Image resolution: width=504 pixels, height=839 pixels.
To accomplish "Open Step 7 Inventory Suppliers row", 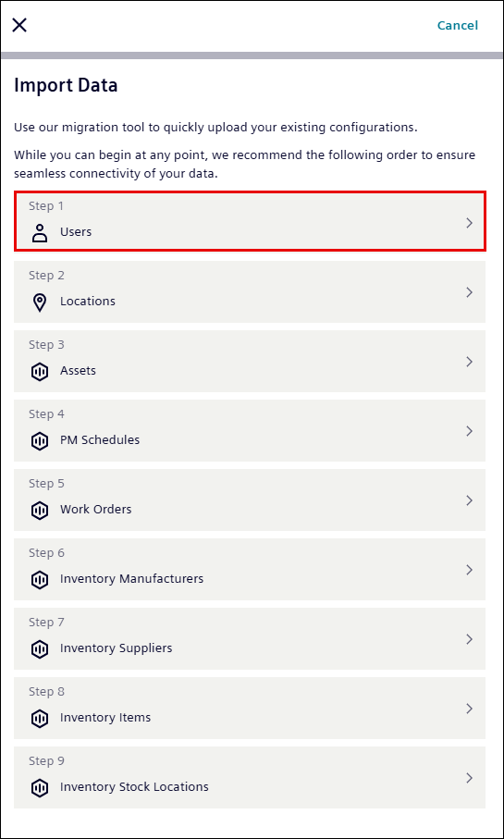I will click(250, 639).
